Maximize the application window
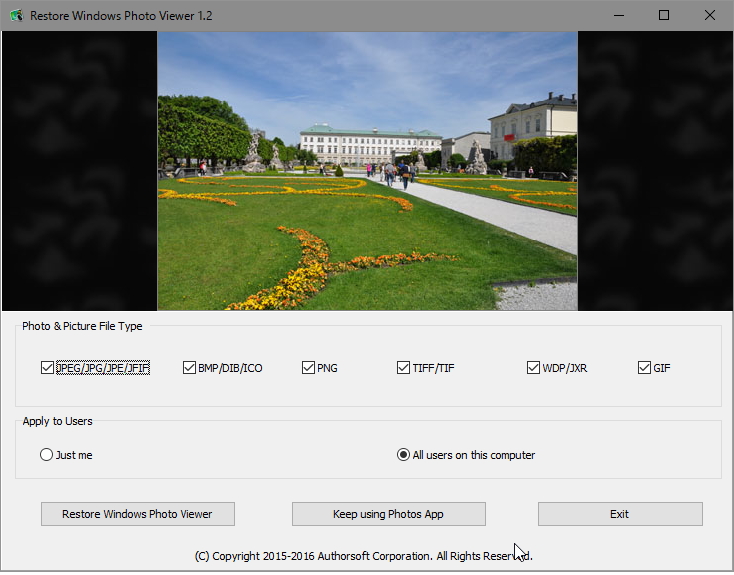Screen dimensions: 734x575 click(x=664, y=15)
